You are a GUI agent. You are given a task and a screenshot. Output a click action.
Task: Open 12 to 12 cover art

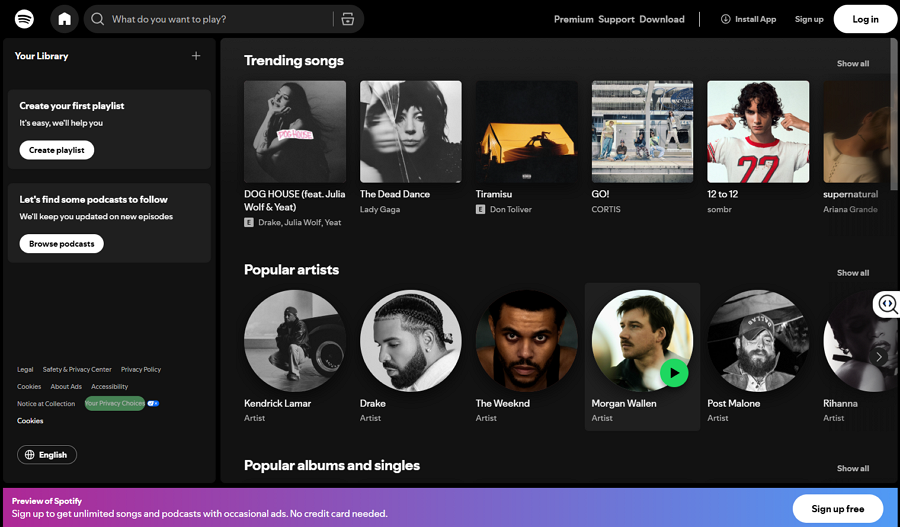[758, 131]
